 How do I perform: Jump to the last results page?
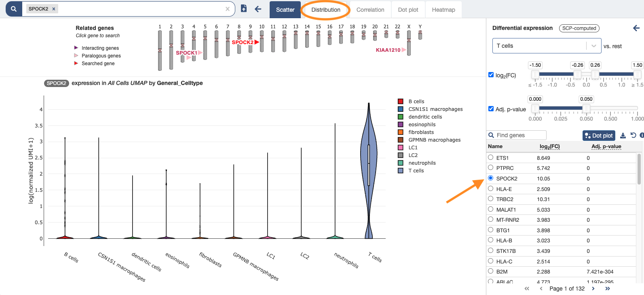point(607,289)
